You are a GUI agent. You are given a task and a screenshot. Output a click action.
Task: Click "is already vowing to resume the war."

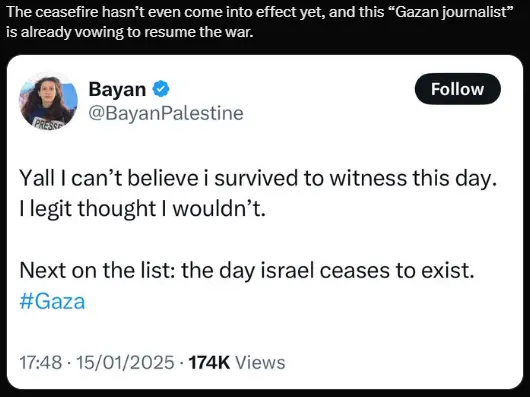click(129, 32)
